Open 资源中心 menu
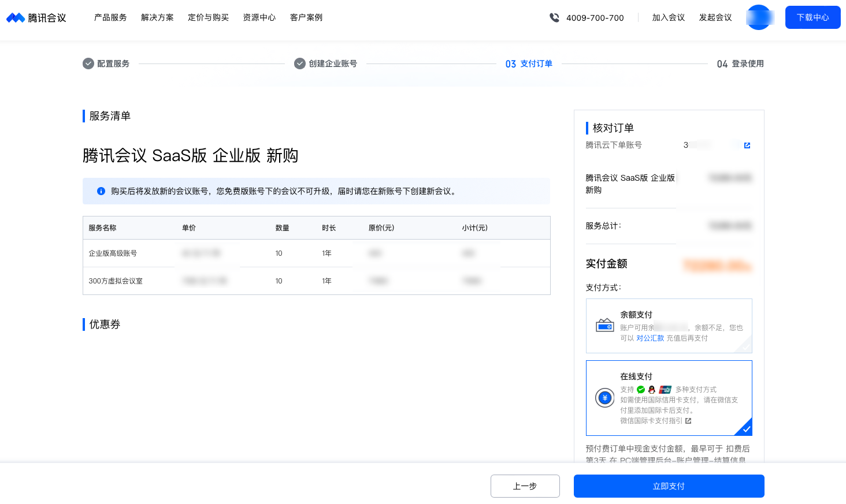 click(x=259, y=17)
